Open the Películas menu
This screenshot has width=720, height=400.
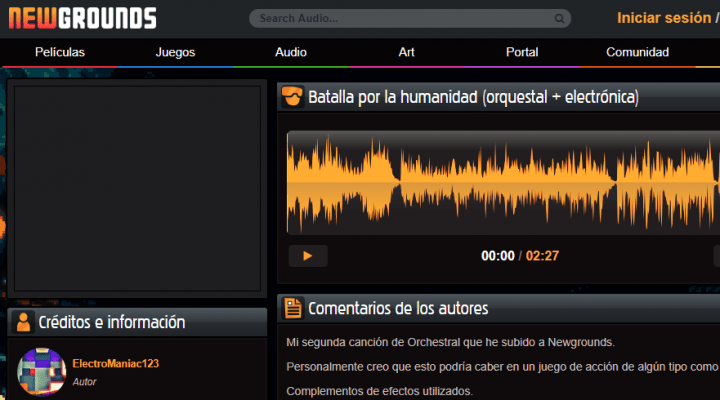[x=60, y=52]
